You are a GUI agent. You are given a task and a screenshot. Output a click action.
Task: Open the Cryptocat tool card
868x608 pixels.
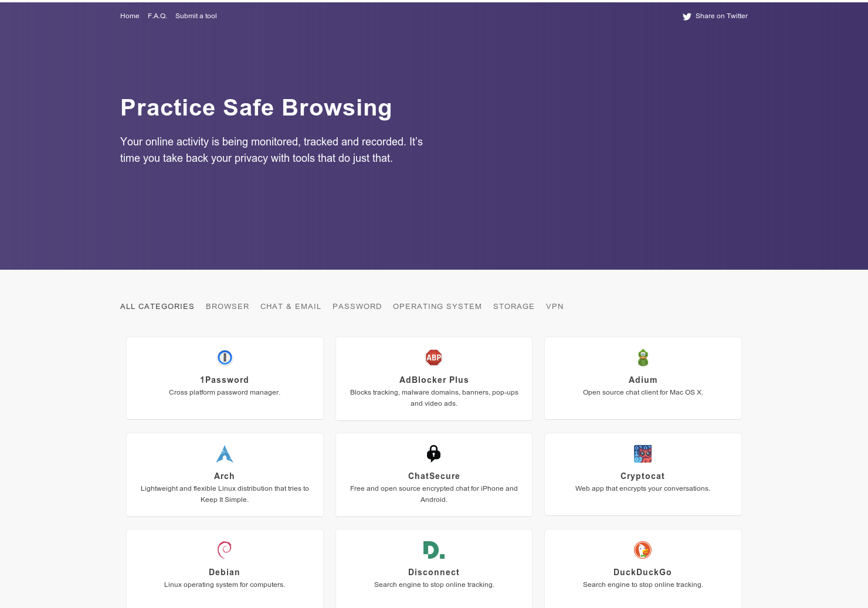tap(643, 474)
